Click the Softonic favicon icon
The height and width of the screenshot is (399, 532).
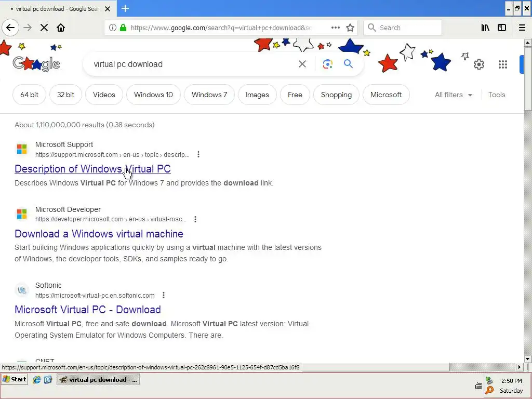[22, 290]
